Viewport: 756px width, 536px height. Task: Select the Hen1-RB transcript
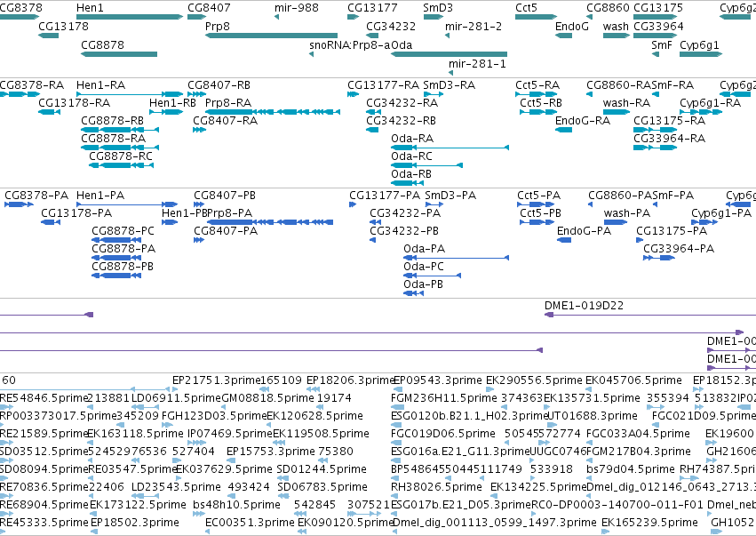tap(166, 112)
